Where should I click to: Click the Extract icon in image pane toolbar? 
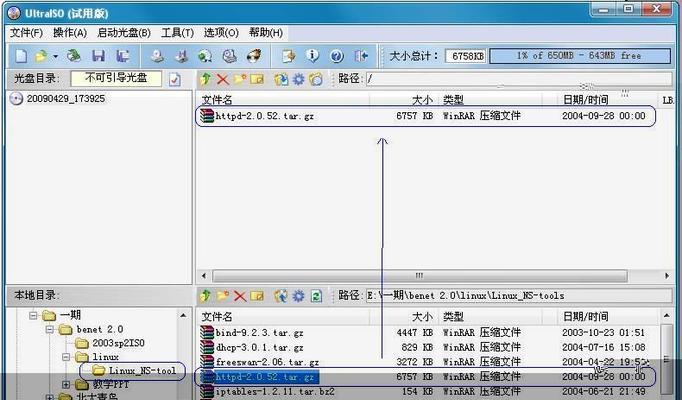pyautogui.click(x=281, y=79)
